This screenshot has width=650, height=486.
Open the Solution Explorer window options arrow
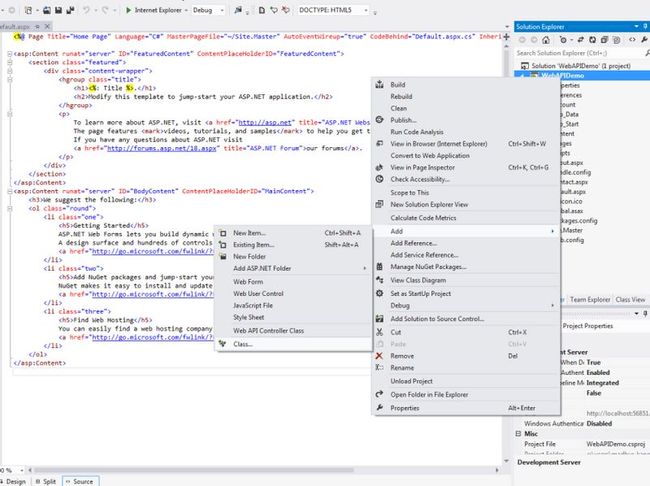click(636, 27)
